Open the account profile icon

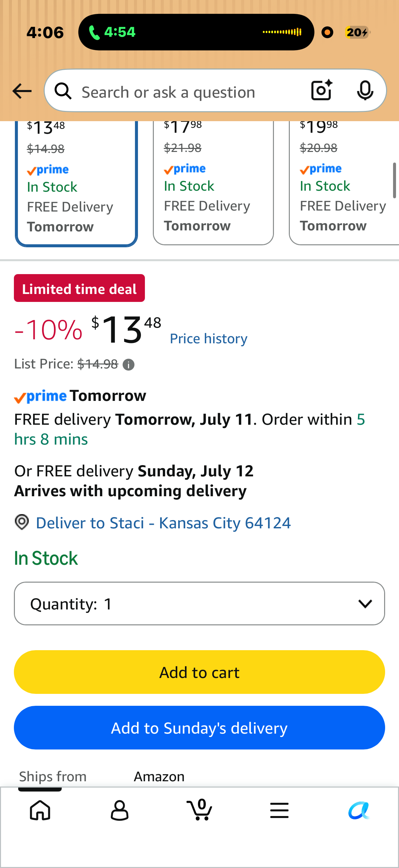119,810
